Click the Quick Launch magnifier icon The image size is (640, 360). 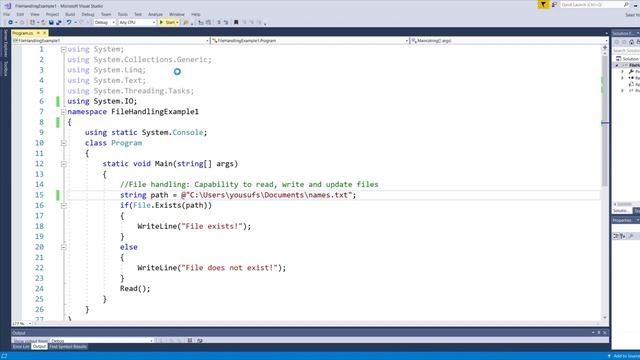[626, 4]
